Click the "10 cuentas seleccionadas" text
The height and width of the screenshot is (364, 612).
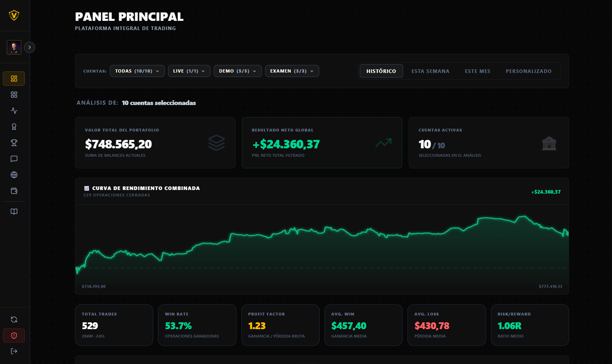159,103
